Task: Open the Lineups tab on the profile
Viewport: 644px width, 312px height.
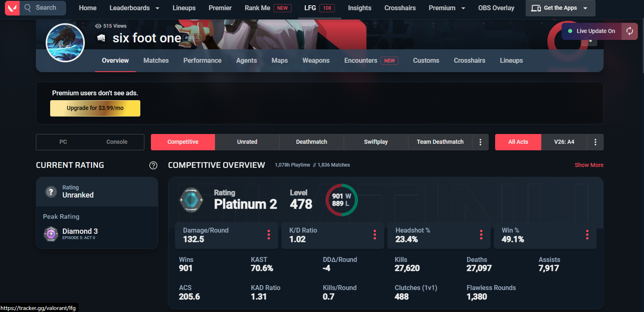Action: (x=511, y=61)
